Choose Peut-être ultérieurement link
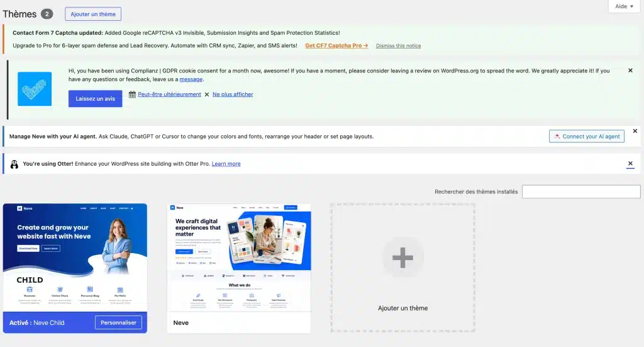This screenshot has width=644, height=347. click(x=169, y=94)
